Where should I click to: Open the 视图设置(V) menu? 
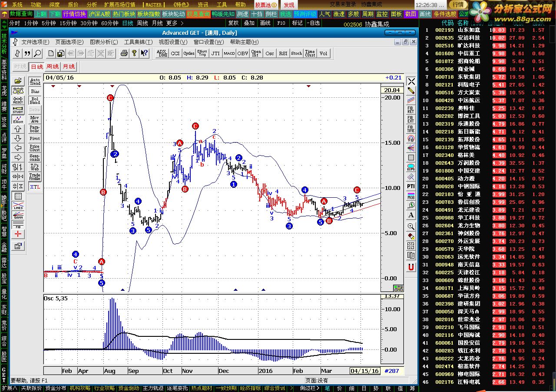(x=173, y=42)
